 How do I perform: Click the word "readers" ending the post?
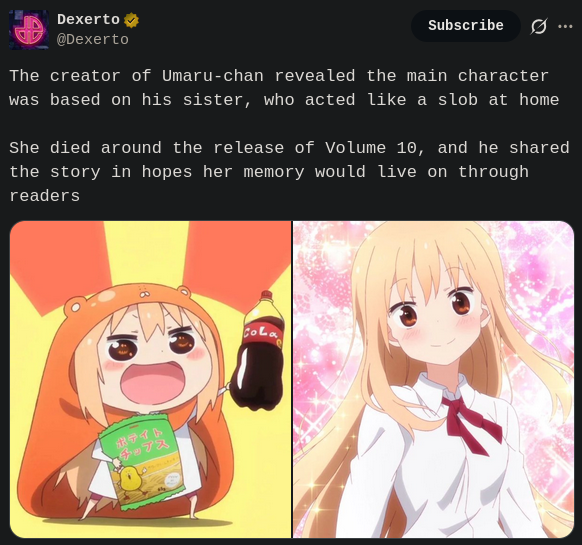pyautogui.click(x=45, y=196)
